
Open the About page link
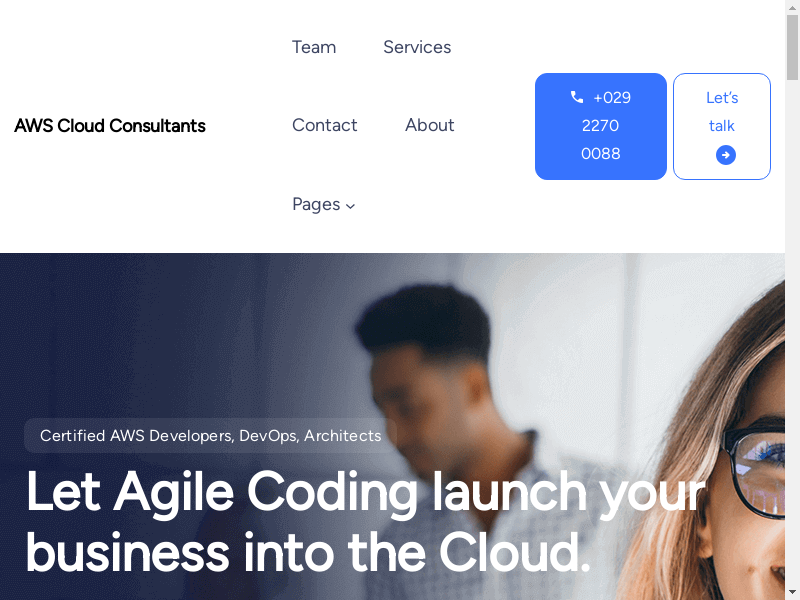[430, 125]
